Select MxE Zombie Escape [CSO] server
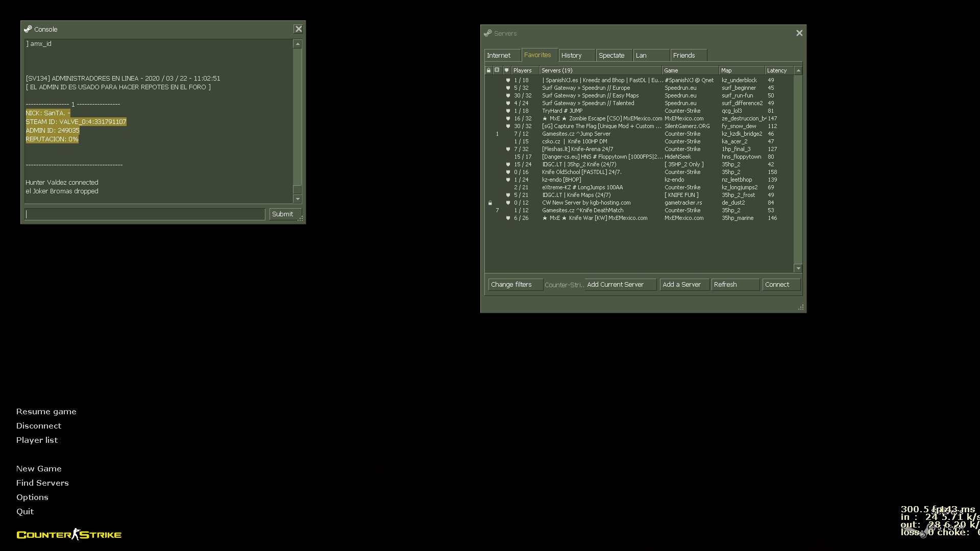980x551 pixels. (639, 118)
